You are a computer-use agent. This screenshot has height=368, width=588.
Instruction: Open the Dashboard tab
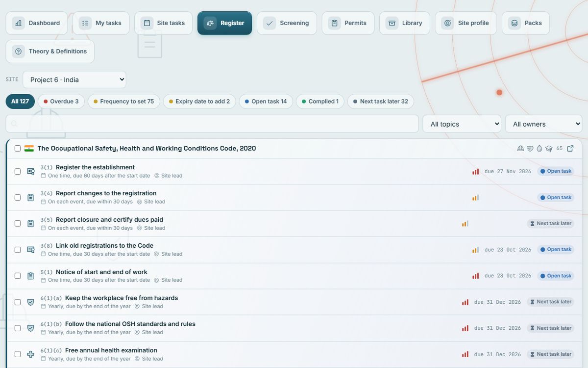[x=37, y=23]
